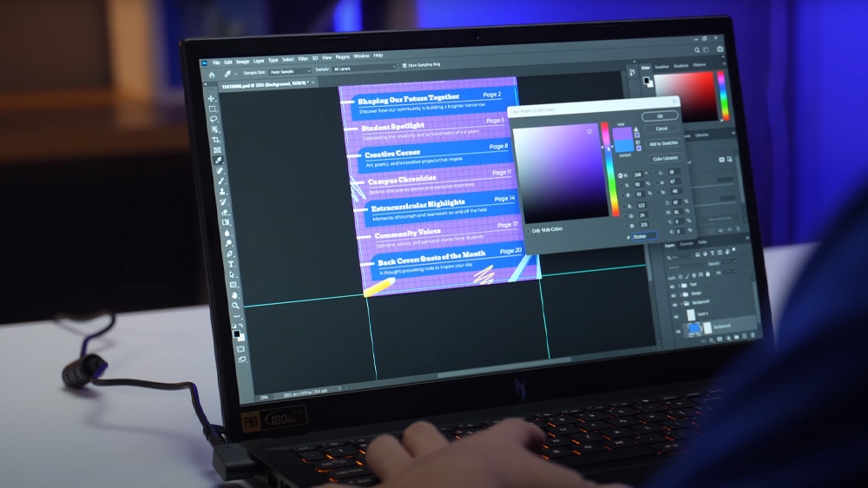868x488 pixels.
Task: Select the Rectangular Marquee tool
Action: tap(212, 109)
